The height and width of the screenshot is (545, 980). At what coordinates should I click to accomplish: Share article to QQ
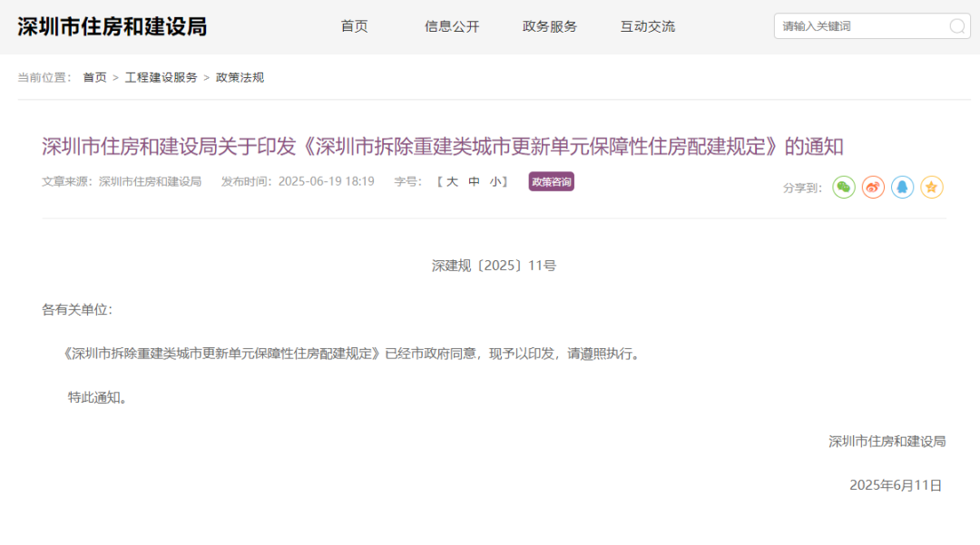pyautogui.click(x=903, y=188)
